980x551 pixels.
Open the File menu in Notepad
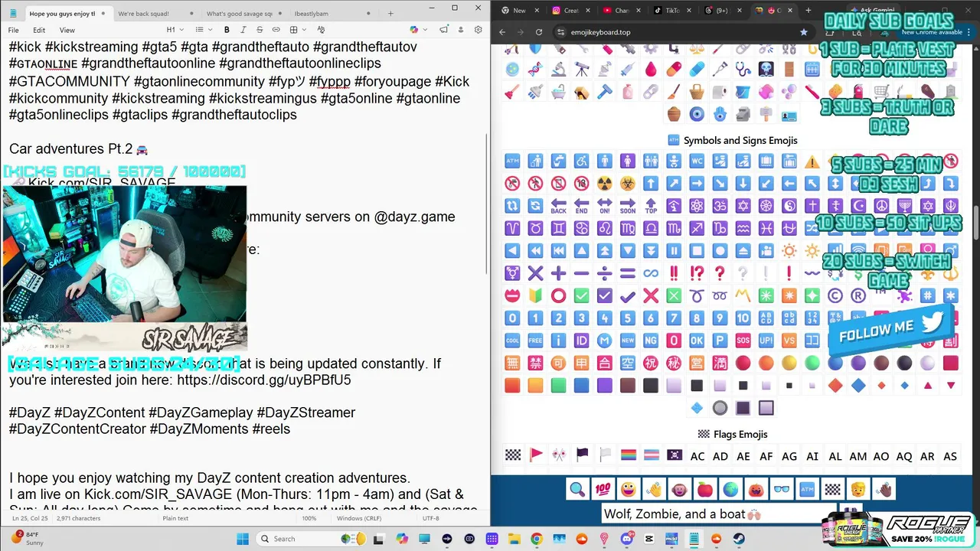point(14,30)
